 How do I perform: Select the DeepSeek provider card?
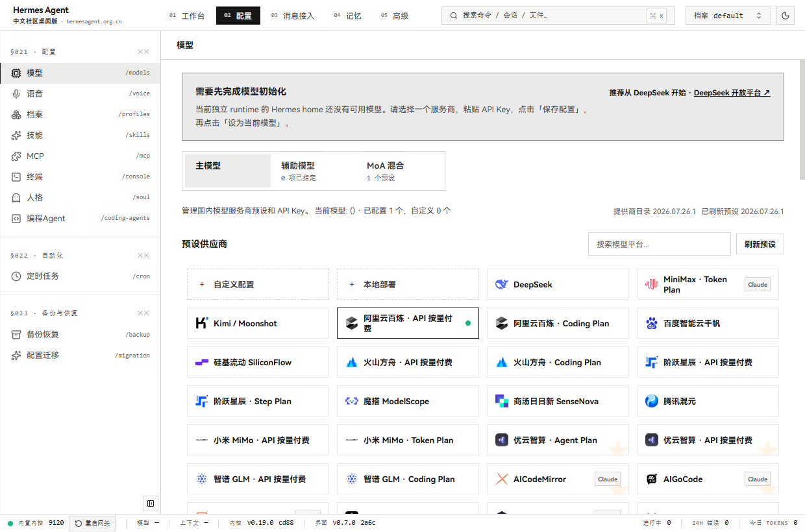558,284
